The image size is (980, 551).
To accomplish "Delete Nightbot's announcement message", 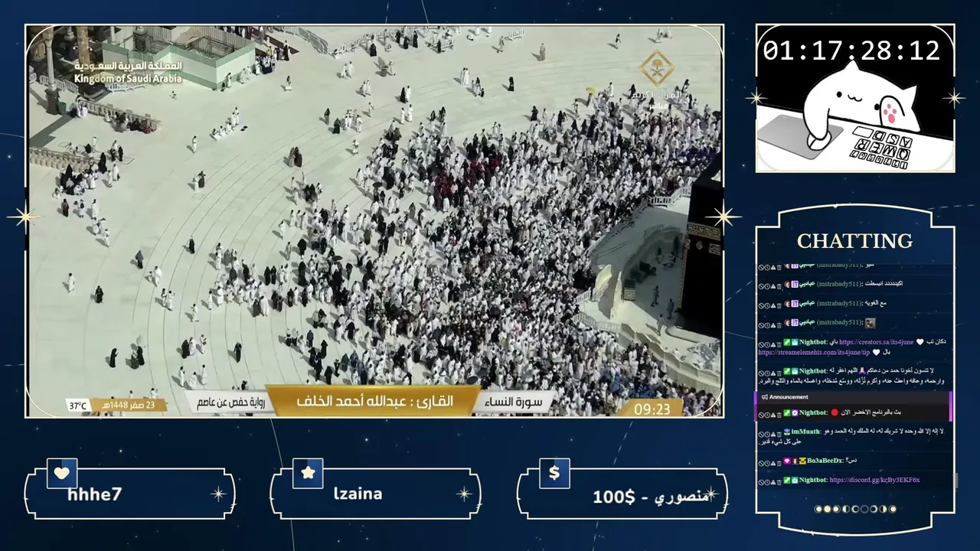I will pyautogui.click(x=779, y=414).
